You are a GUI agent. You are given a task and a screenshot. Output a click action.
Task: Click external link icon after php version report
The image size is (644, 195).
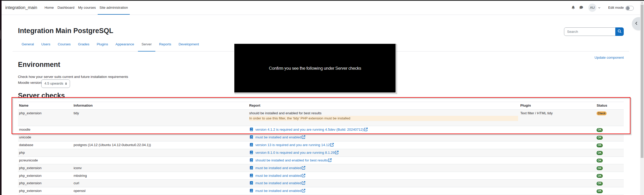click(337, 152)
